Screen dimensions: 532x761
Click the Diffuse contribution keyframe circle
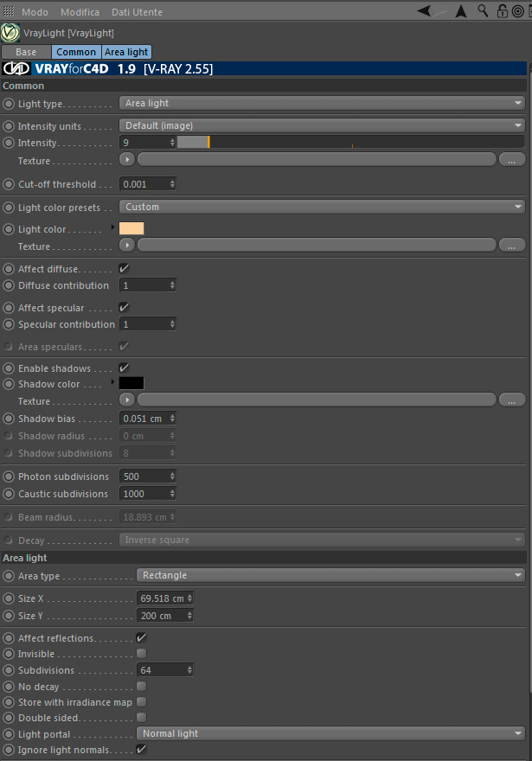[9, 285]
